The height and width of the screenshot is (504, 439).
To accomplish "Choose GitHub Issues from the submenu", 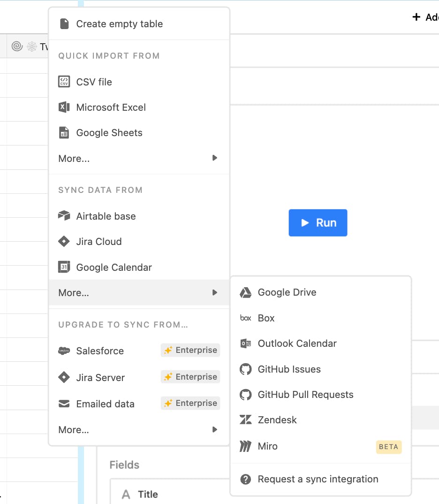I will [321, 369].
